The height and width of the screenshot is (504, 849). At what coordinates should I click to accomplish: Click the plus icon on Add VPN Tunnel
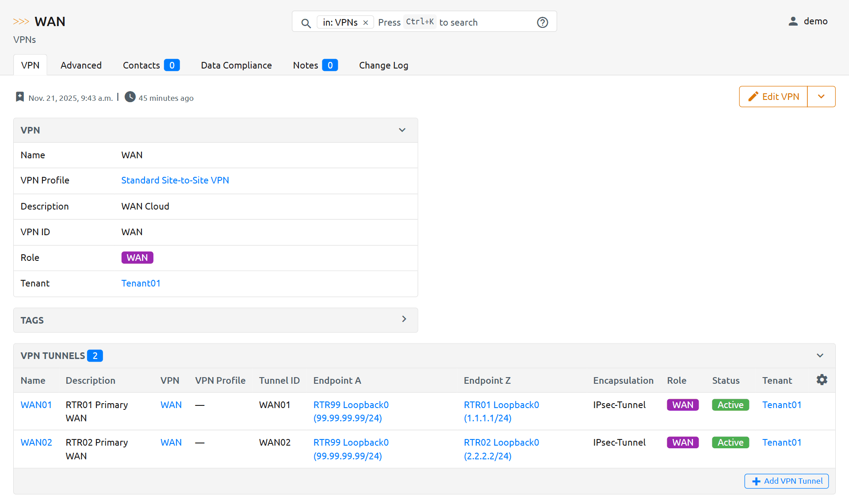pos(756,481)
